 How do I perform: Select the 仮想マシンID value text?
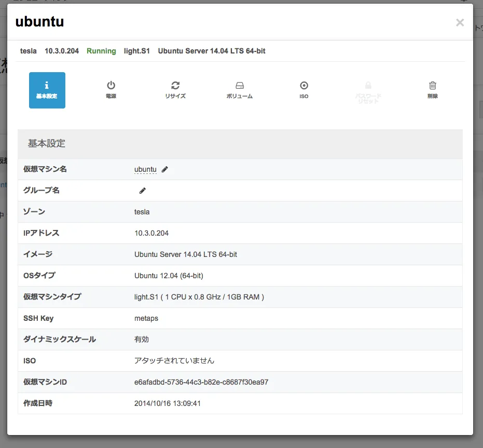pos(201,382)
